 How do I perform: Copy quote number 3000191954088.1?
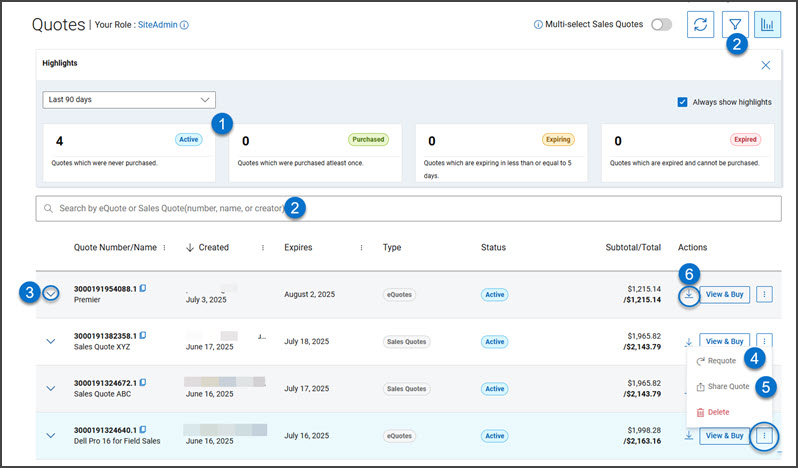pyautogui.click(x=144, y=288)
